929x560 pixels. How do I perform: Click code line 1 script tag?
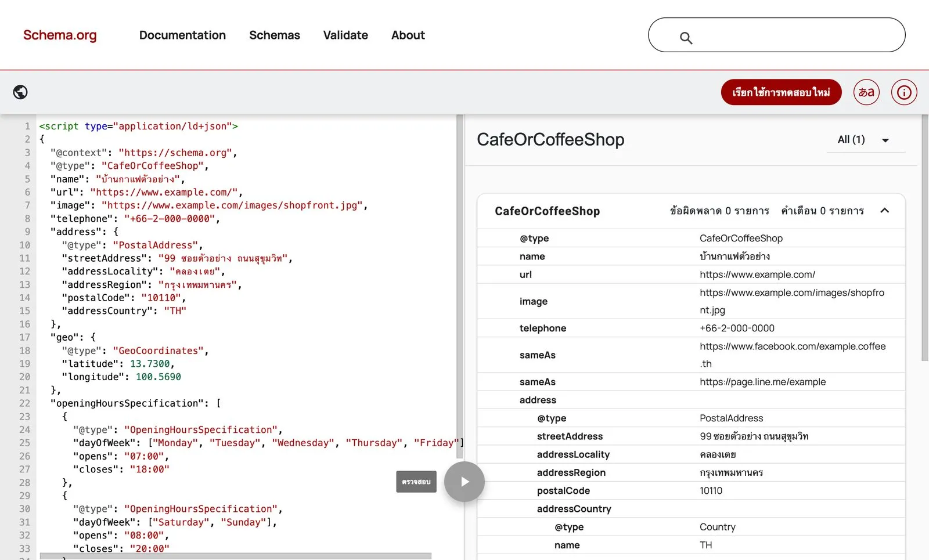coord(138,126)
